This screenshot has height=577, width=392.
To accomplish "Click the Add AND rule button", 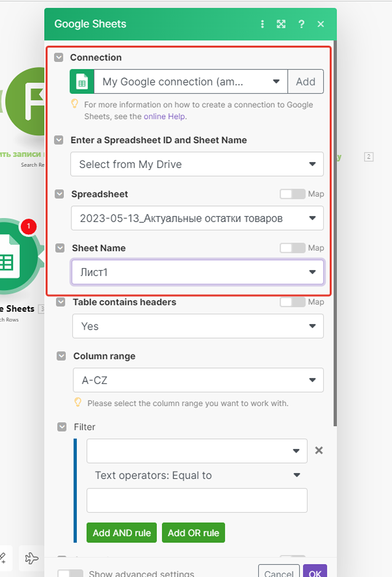I will coord(122,533).
